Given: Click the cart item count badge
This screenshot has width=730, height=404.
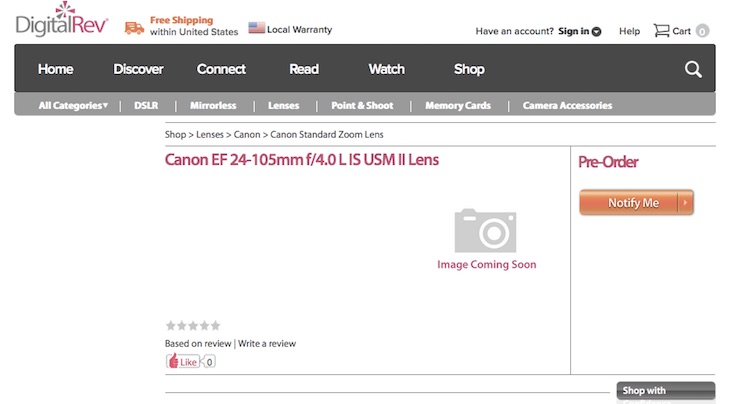Looking at the screenshot, I should pyautogui.click(x=702, y=31).
